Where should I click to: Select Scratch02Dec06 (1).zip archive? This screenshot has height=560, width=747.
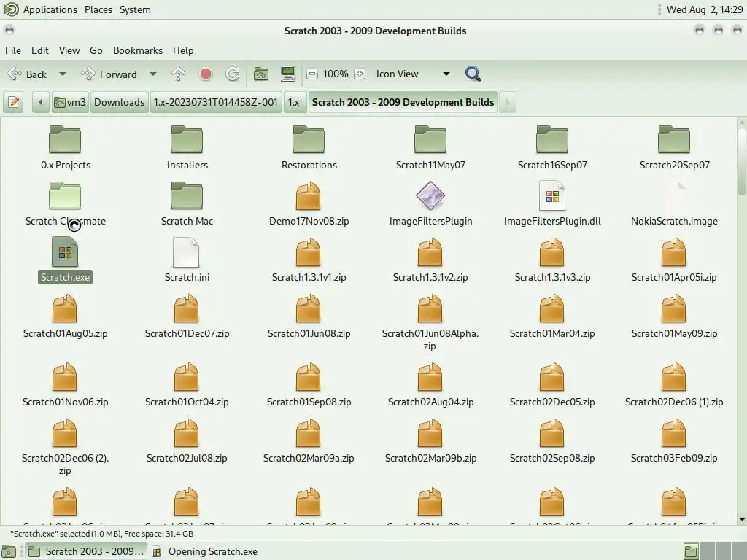pos(674,385)
